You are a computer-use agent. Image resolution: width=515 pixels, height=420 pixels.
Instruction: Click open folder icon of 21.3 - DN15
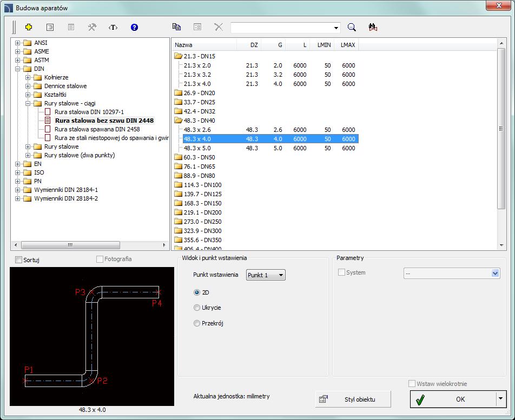pos(178,56)
